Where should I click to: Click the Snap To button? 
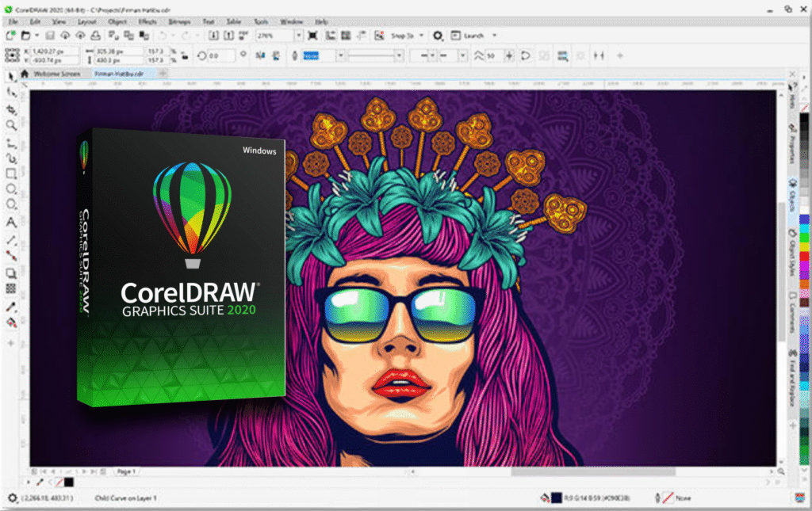[402, 35]
